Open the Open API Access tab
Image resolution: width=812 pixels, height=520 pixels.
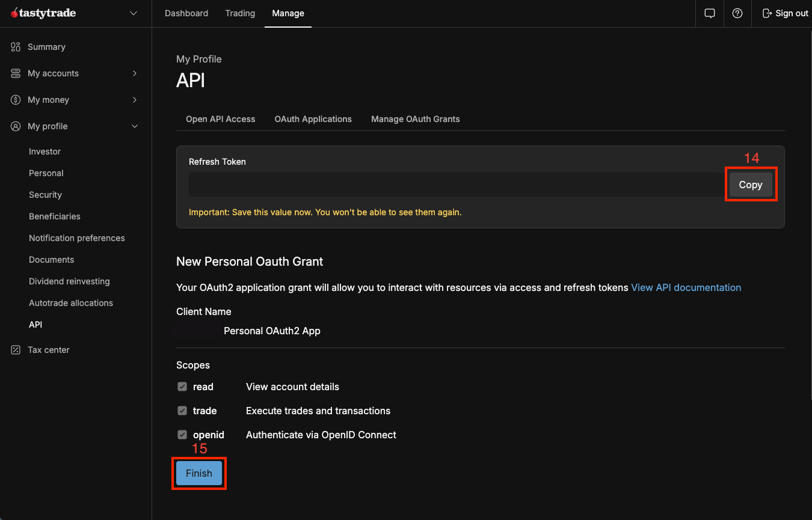point(221,119)
